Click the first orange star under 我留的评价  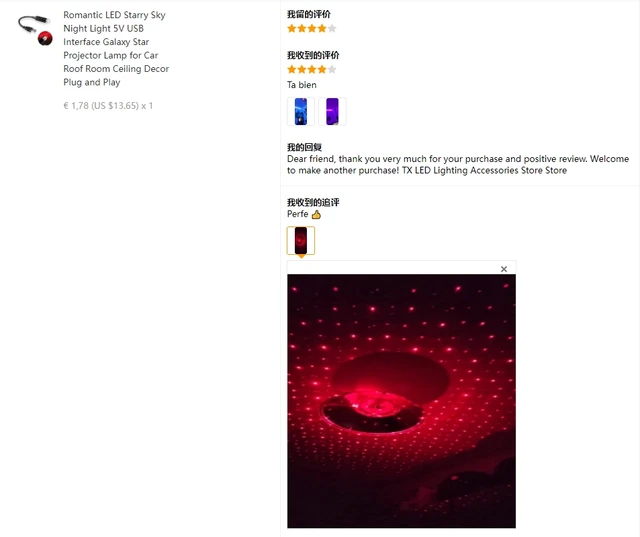point(292,28)
